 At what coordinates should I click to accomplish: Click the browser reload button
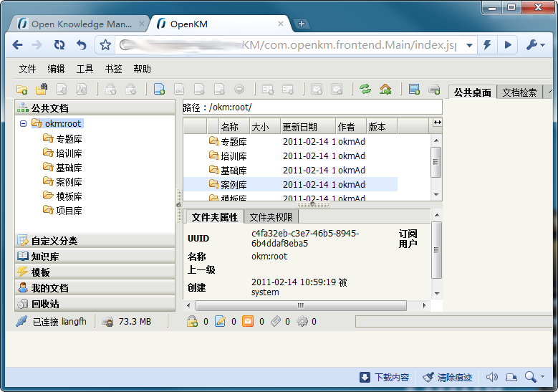(x=59, y=45)
